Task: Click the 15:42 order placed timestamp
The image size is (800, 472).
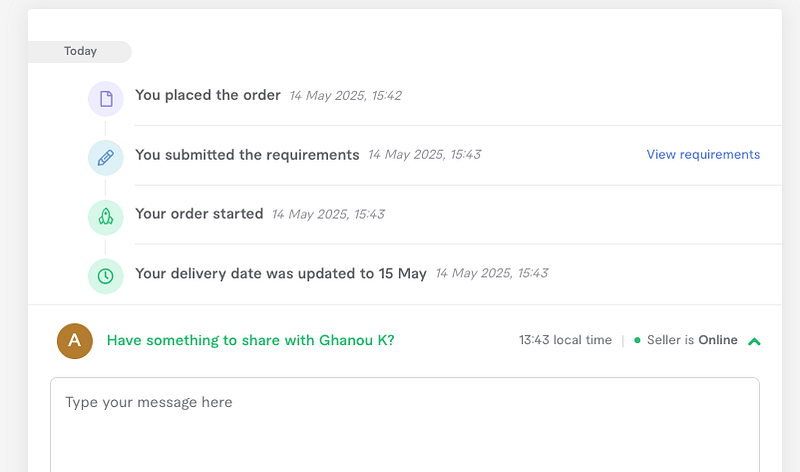Action: point(345,96)
